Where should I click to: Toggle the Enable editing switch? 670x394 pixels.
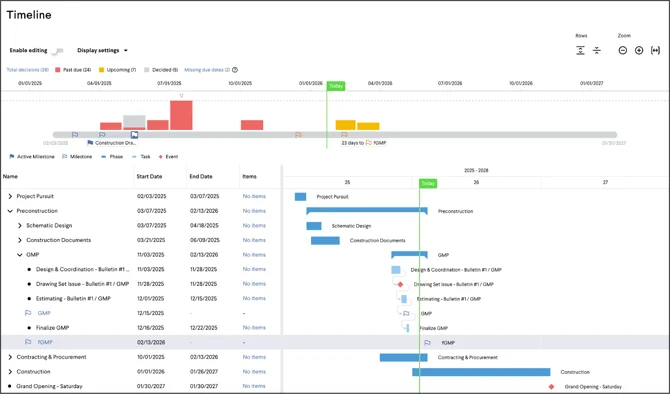(57, 51)
